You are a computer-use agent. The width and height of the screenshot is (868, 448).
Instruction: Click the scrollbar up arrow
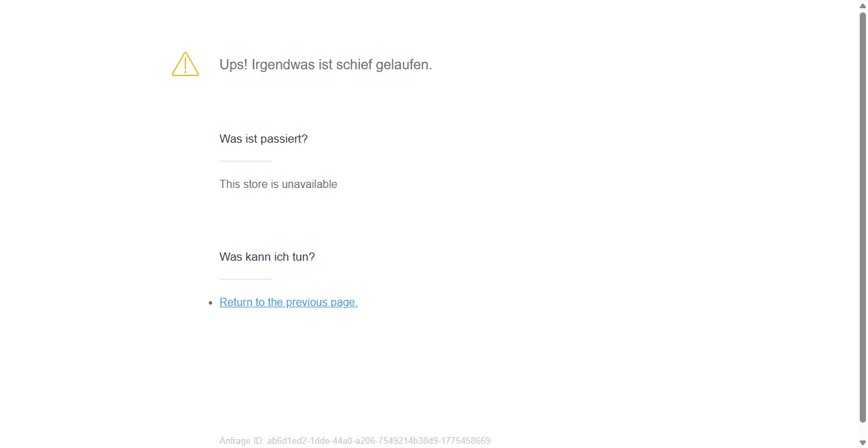tap(863, 5)
